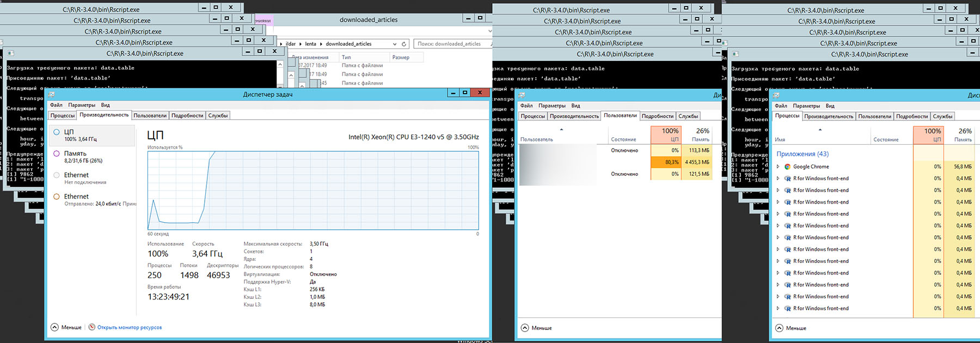Click sort arrow above Имя column
980x343 pixels.
(820, 130)
